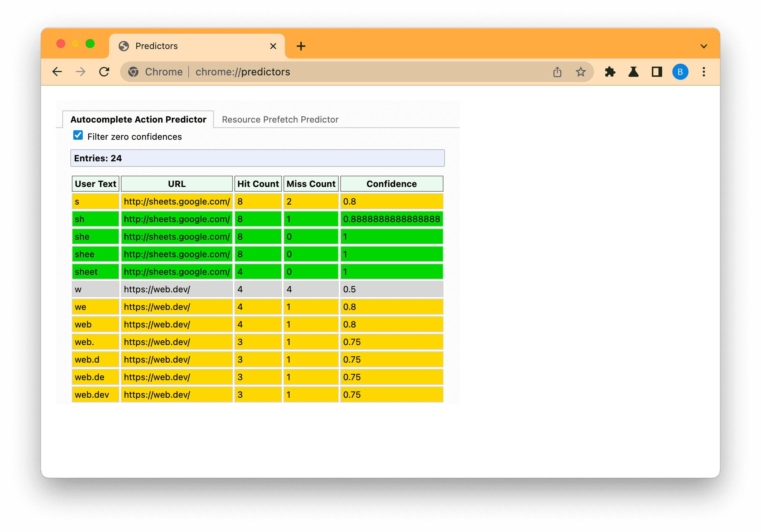Toggle the Filter zero confidences checkbox
The width and height of the screenshot is (761, 532).
point(78,136)
